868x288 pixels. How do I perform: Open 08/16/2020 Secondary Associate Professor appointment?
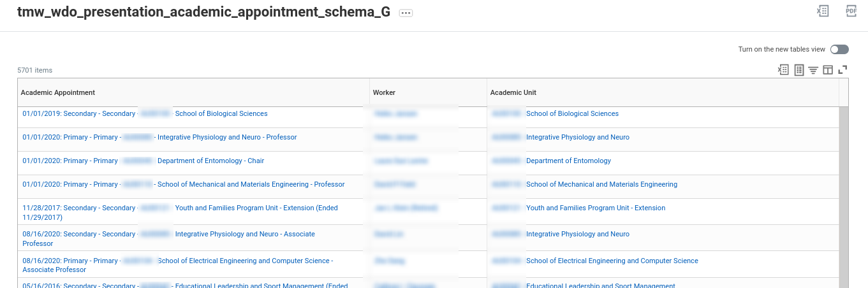(x=245, y=234)
